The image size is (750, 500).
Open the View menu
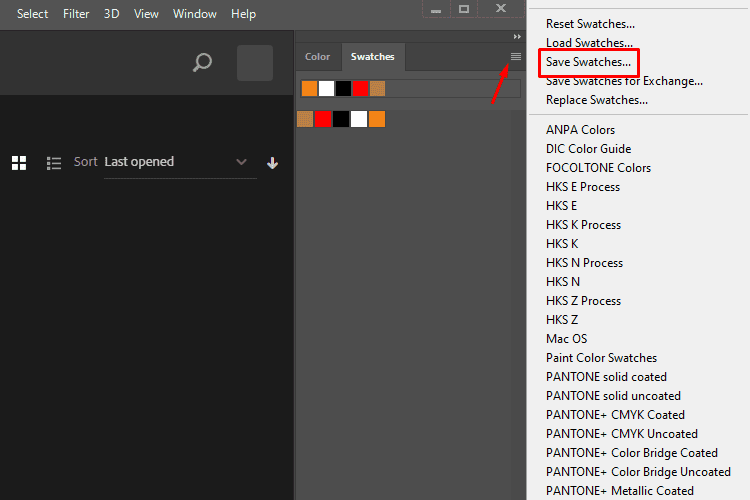[x=146, y=14]
